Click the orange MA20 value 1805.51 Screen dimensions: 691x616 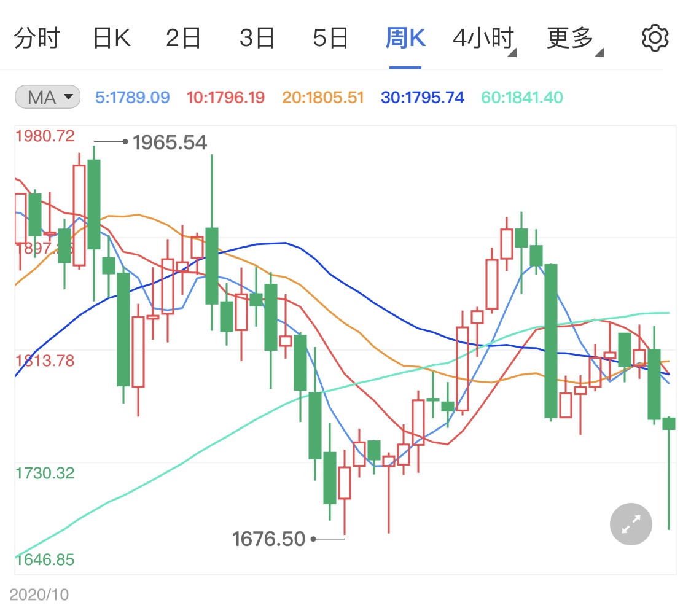(x=322, y=97)
